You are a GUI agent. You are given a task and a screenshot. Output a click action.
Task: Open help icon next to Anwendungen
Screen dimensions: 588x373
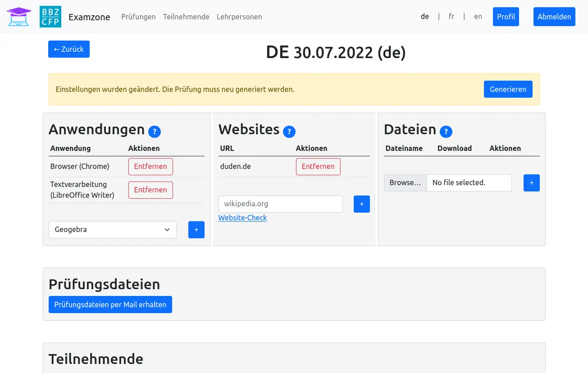(155, 132)
